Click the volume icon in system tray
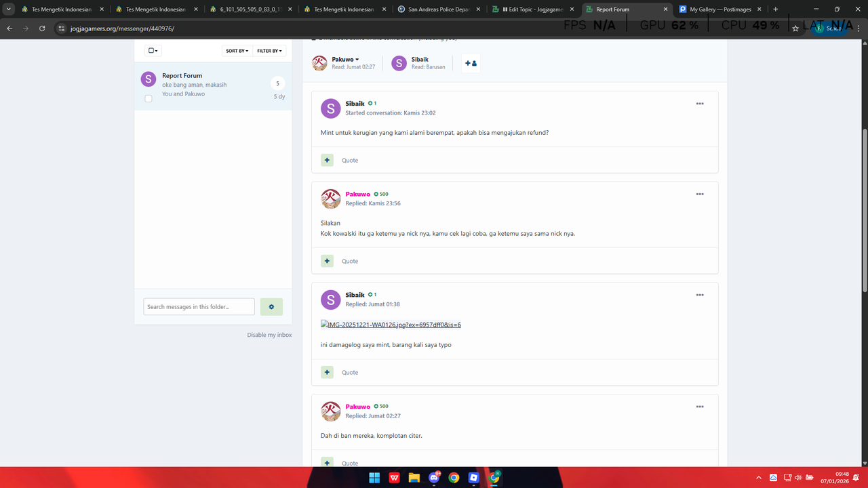The width and height of the screenshot is (868, 488). click(x=798, y=478)
